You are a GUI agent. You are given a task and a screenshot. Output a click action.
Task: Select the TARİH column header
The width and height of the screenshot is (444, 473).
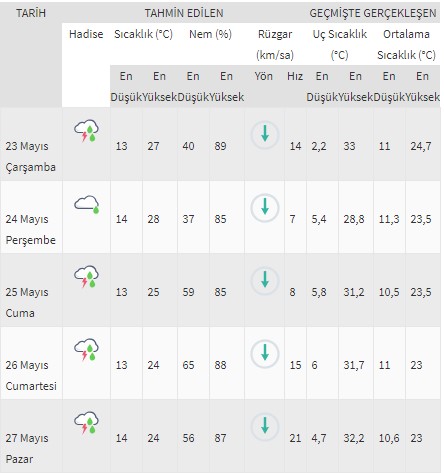click(31, 13)
